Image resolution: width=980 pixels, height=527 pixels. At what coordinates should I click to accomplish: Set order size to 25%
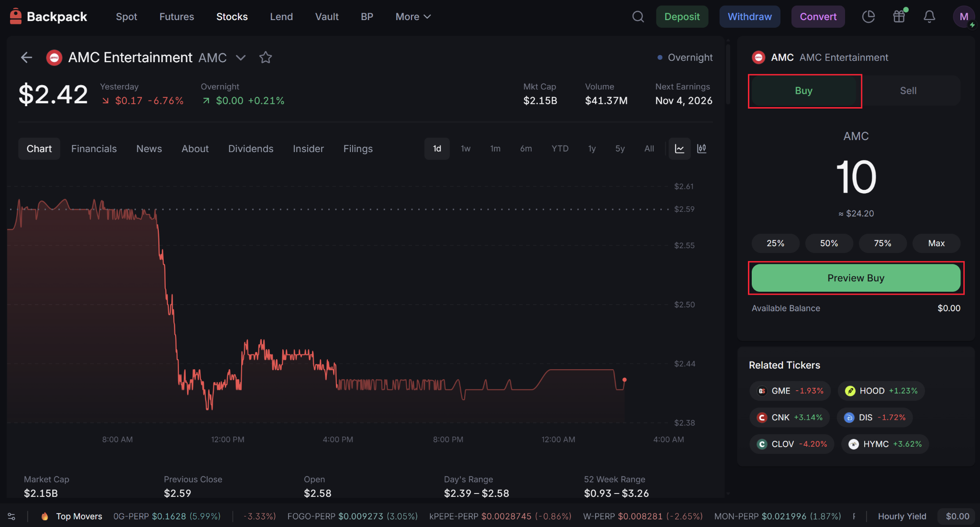[x=776, y=243]
